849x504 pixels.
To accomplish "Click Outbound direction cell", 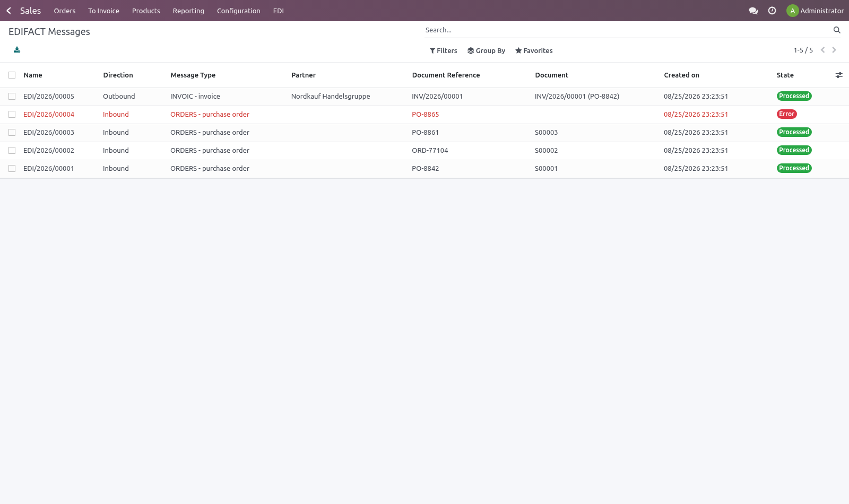I will 119,97.
